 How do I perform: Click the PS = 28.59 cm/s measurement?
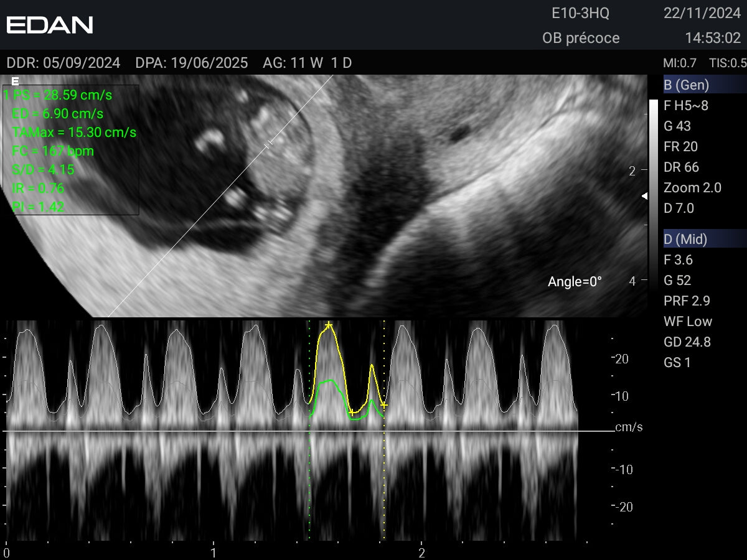(62, 95)
